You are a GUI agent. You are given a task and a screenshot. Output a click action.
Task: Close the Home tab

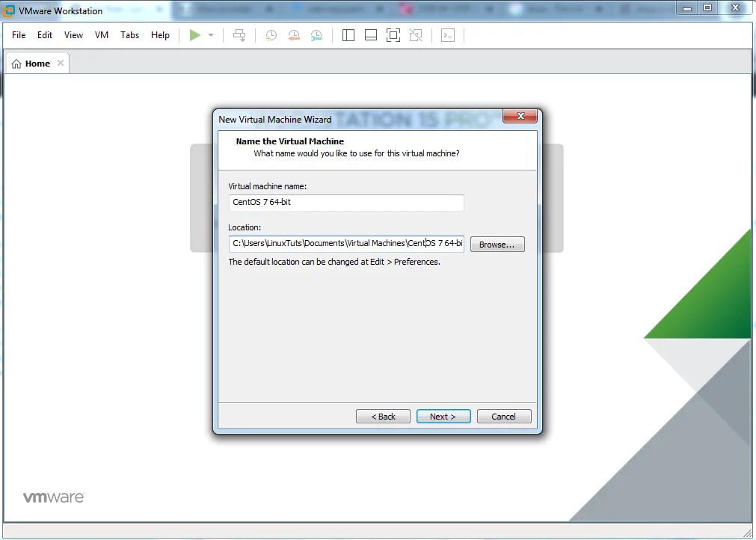[61, 63]
